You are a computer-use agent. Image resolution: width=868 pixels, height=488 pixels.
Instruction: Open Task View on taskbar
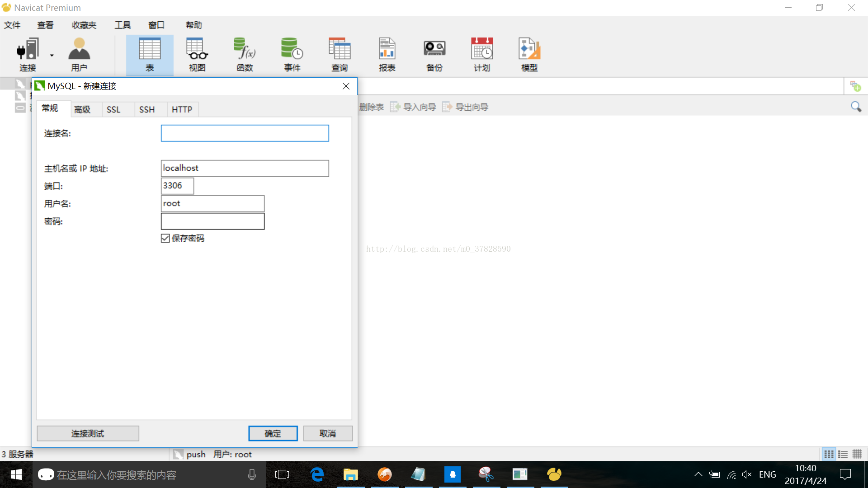pyautogui.click(x=282, y=474)
